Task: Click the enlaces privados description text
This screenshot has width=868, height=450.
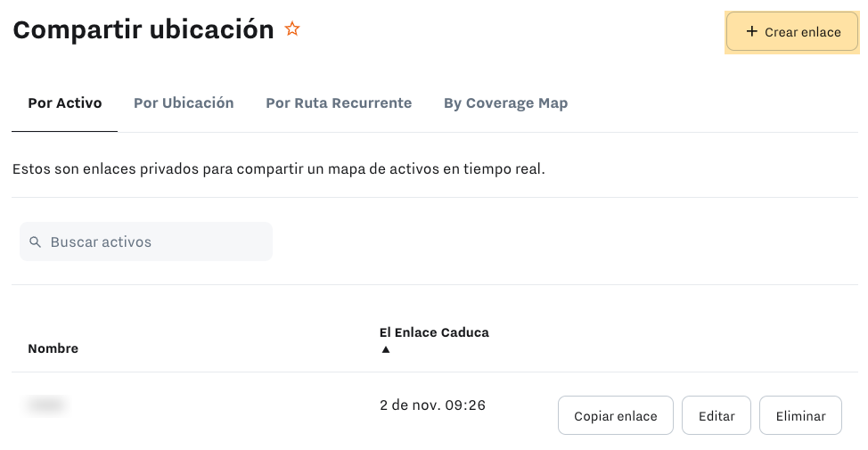Action: click(x=278, y=168)
